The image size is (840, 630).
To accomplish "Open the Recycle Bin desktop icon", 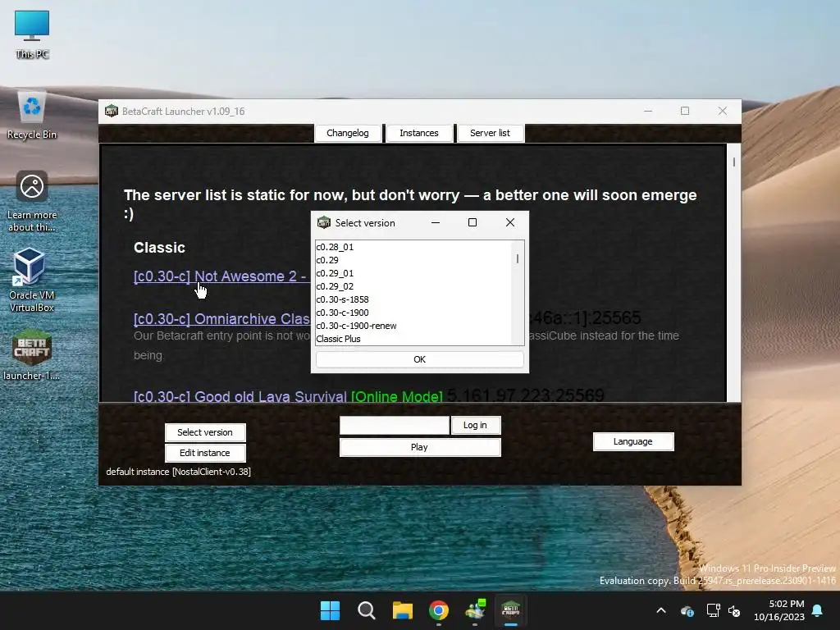I will click(32, 115).
